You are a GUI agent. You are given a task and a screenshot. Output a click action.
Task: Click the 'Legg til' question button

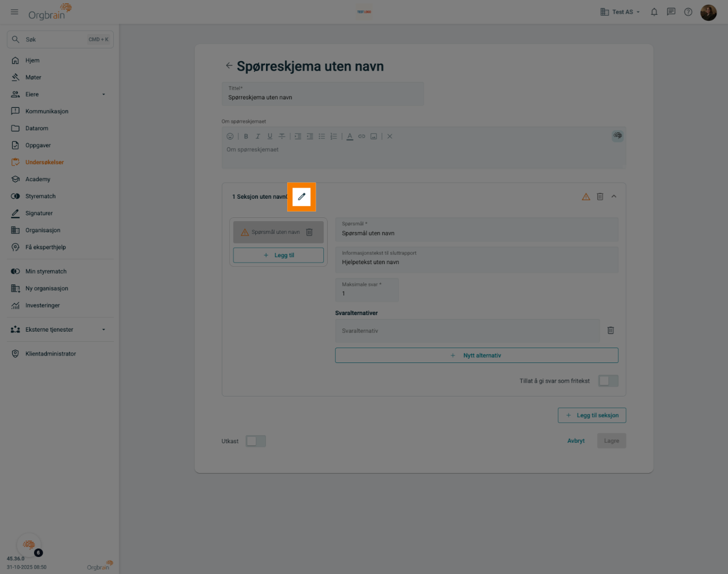[279, 255]
